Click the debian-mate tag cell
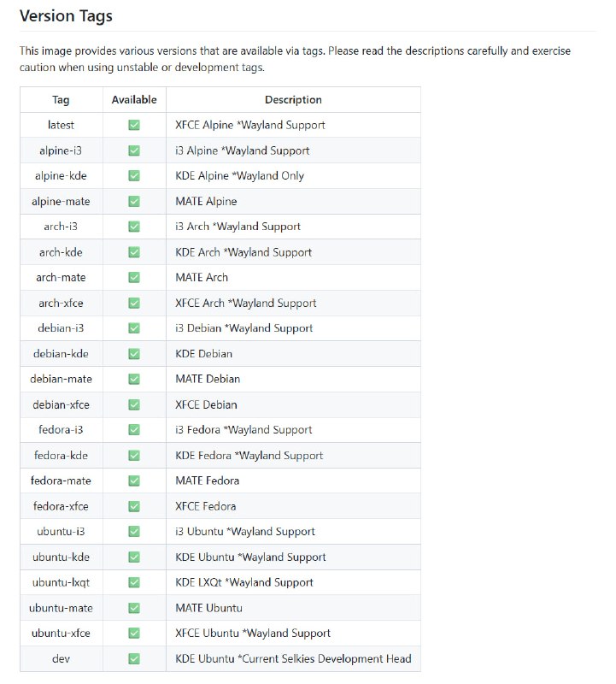The image size is (616, 684). (61, 379)
